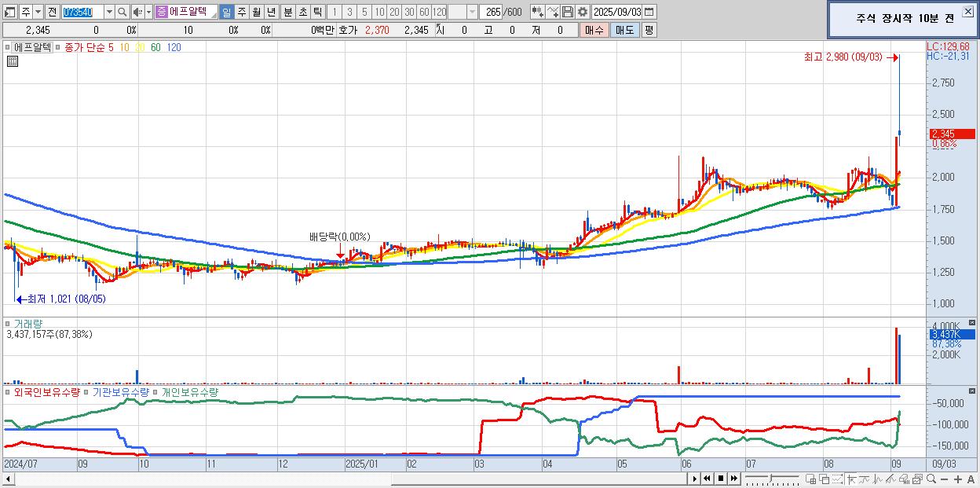Toggle the 기관보유수량 legend marker
The image size is (980, 488).
[86, 391]
